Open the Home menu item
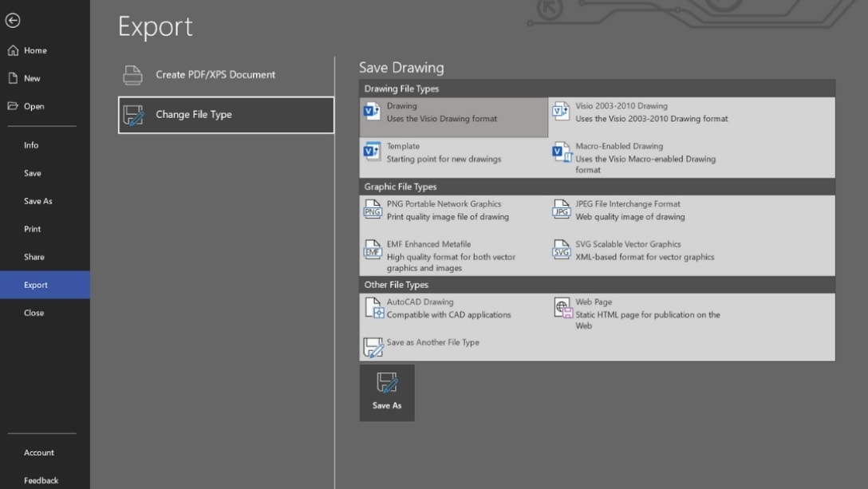 [45, 50]
